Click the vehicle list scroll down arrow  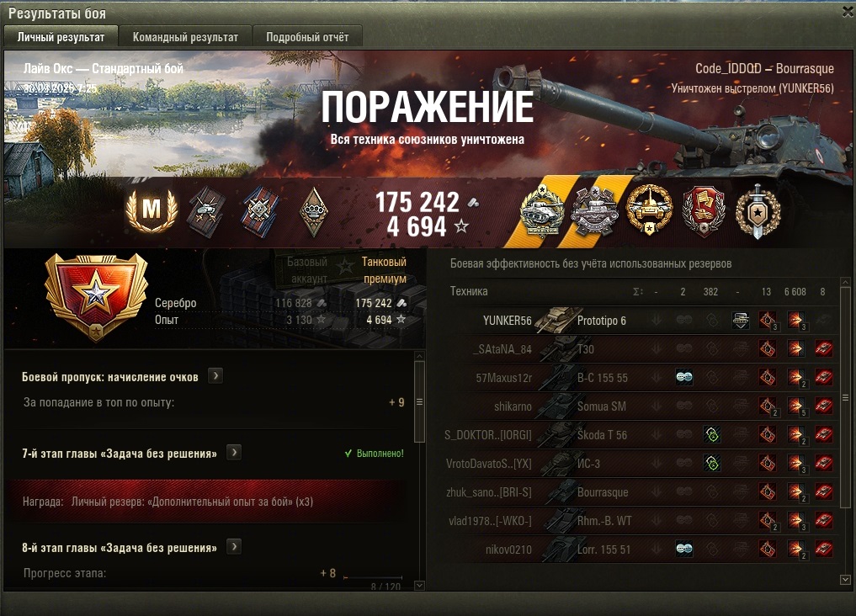click(x=845, y=580)
